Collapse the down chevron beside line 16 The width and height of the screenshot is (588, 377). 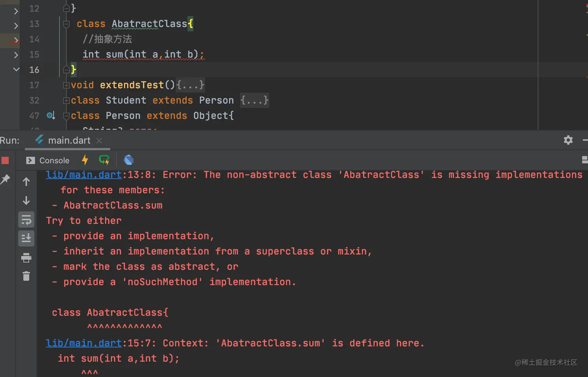point(16,70)
